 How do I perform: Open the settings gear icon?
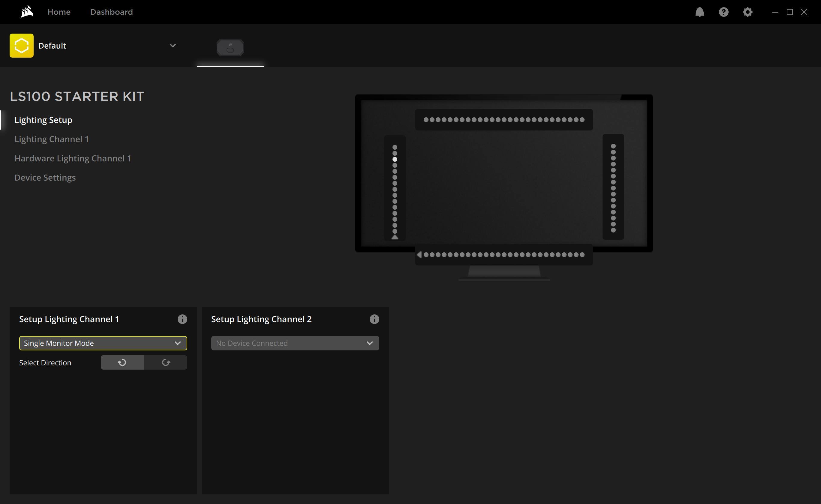747,12
